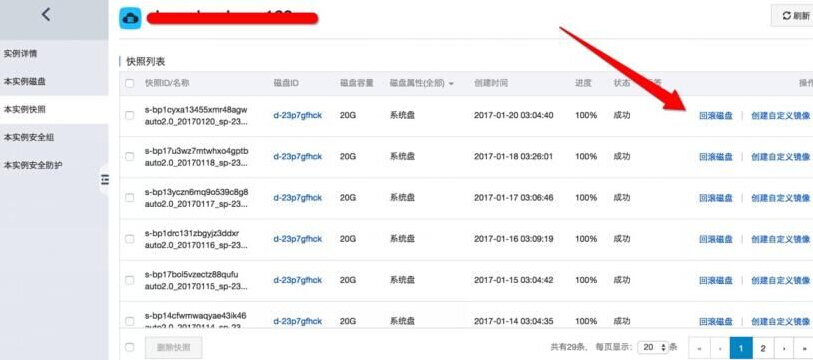Check snapshot s-bp17u3wz7mtwhxo4gptb row checkbox
This screenshot has height=360, width=813.
[x=130, y=156]
